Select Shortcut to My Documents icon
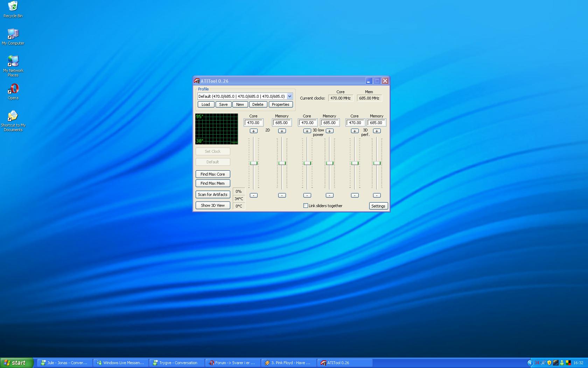Viewport: 588px width, 368px height. click(13, 121)
